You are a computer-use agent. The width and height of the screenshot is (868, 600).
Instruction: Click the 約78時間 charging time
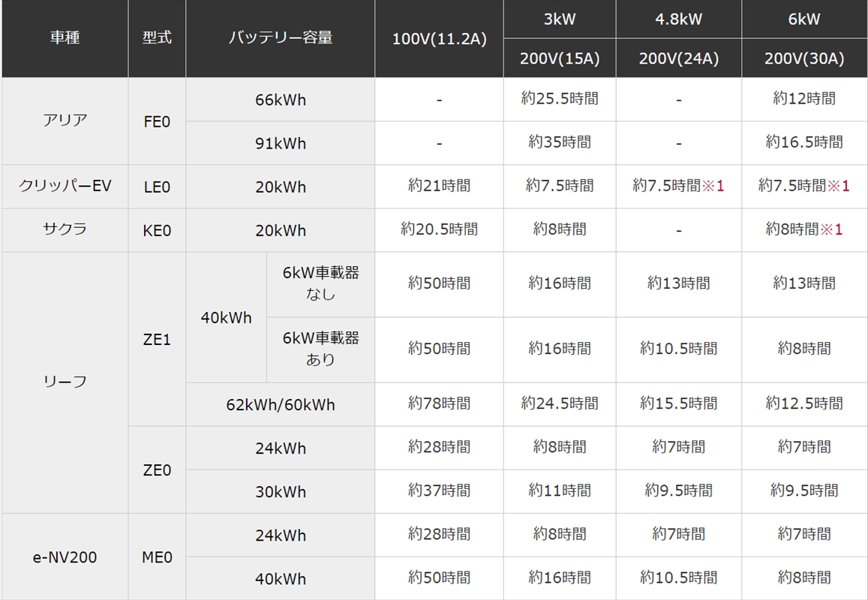click(439, 403)
